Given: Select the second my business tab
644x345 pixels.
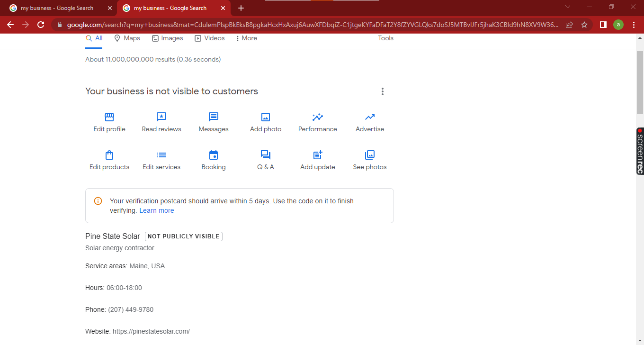Looking at the screenshot, I should (x=174, y=8).
